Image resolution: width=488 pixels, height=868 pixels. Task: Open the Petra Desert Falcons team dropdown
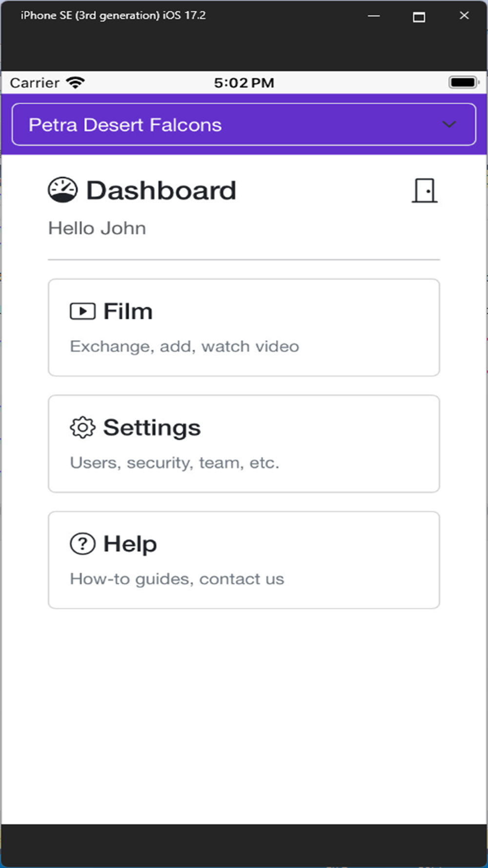(x=244, y=124)
